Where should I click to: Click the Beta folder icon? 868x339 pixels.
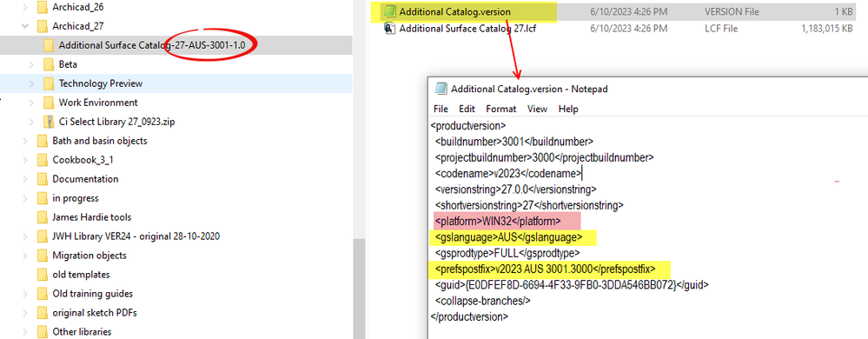coord(49,64)
